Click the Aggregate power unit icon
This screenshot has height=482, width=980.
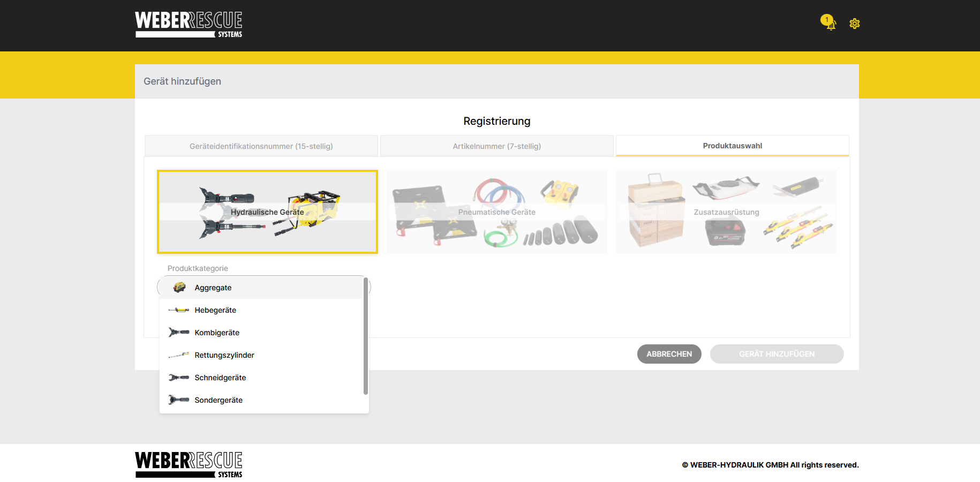coord(179,288)
